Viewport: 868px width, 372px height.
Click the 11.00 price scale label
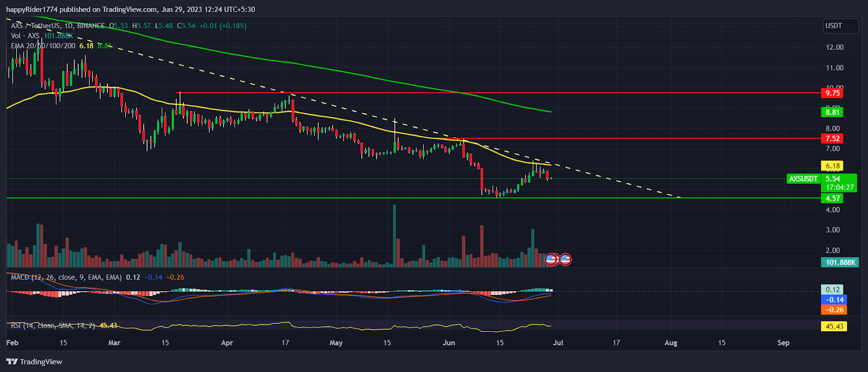834,68
